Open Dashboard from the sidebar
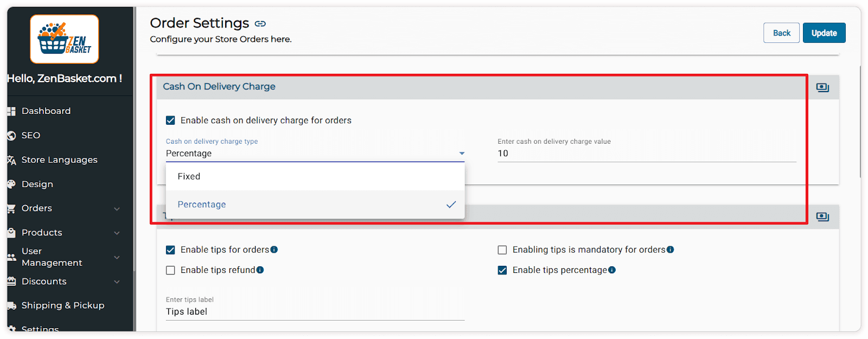This screenshot has width=868, height=339. [x=46, y=111]
